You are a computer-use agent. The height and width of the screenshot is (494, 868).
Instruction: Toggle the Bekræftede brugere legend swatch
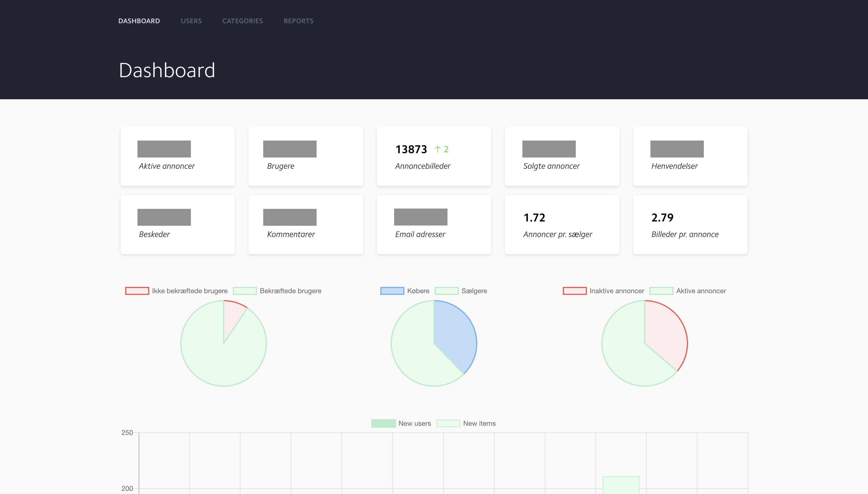pyautogui.click(x=245, y=291)
